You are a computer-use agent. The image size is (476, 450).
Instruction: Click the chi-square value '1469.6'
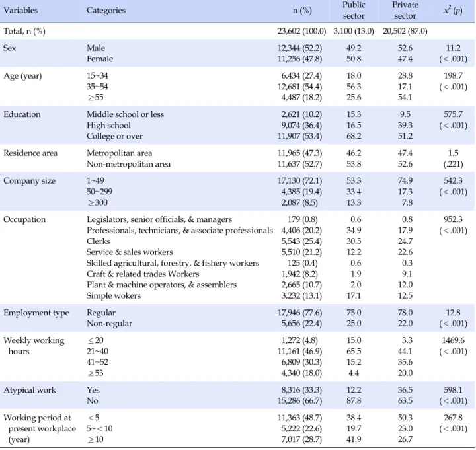coord(453,340)
